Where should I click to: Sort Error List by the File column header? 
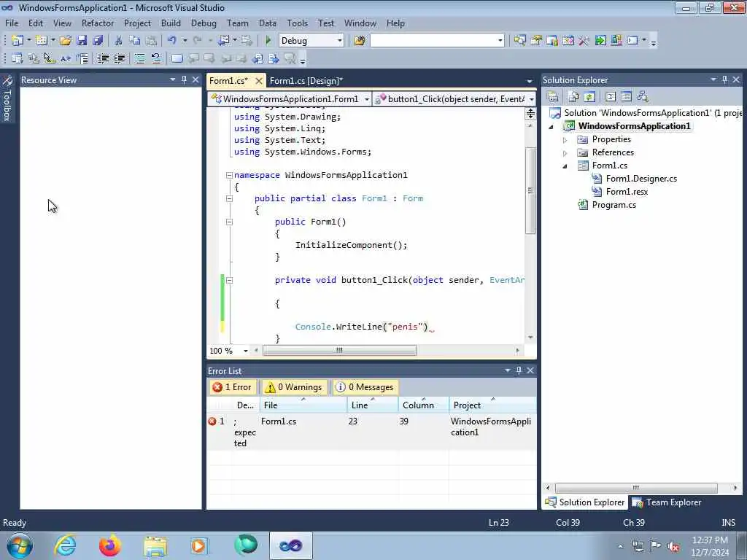click(x=303, y=405)
